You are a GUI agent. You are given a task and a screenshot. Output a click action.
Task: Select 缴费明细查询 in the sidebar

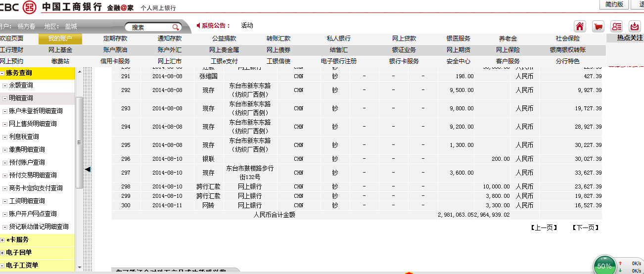[x=27, y=150]
